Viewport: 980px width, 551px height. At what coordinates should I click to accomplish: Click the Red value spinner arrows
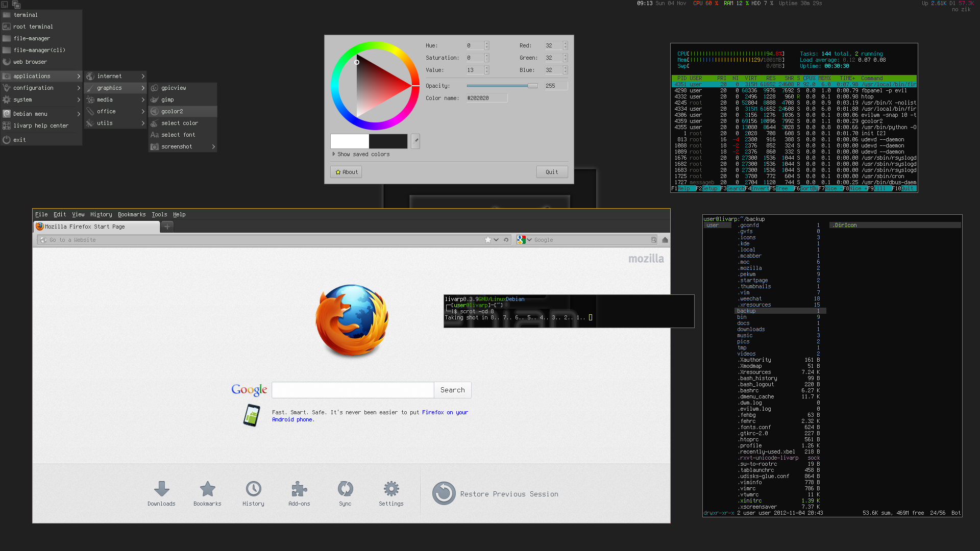[565, 45]
